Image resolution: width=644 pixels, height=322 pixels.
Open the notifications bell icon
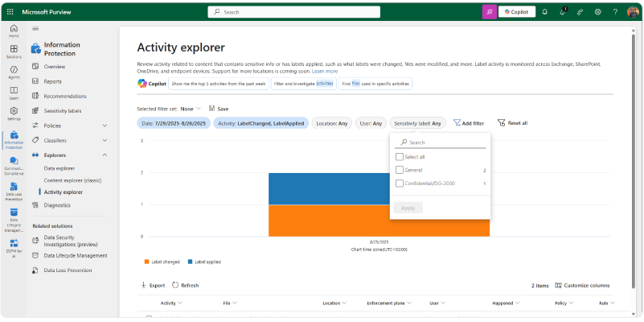544,12
